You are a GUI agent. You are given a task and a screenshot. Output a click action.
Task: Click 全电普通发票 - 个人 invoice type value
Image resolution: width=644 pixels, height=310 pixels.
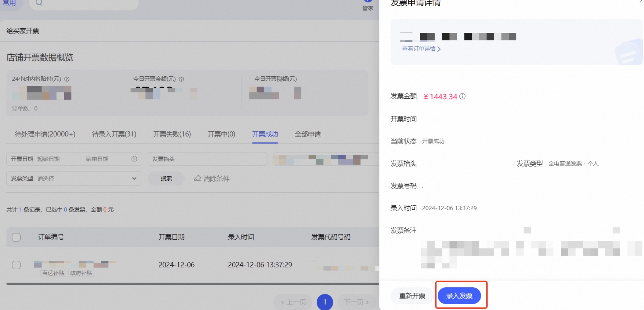point(573,163)
